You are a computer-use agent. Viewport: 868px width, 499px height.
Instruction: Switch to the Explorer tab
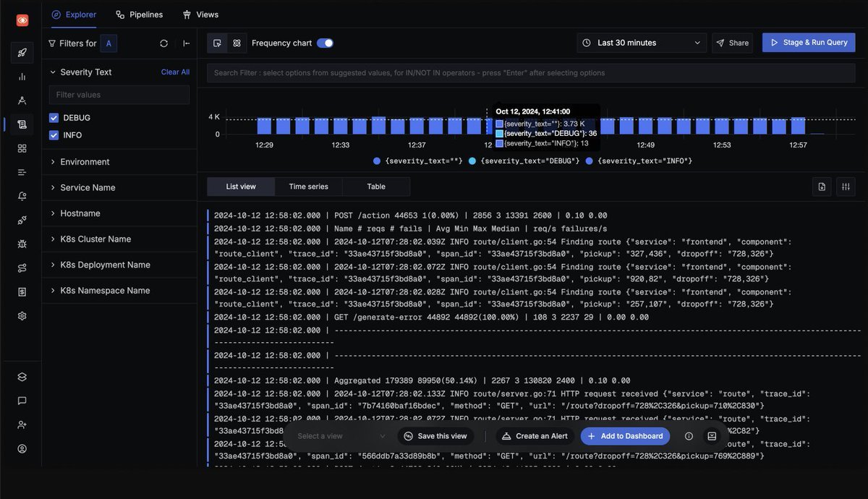74,14
